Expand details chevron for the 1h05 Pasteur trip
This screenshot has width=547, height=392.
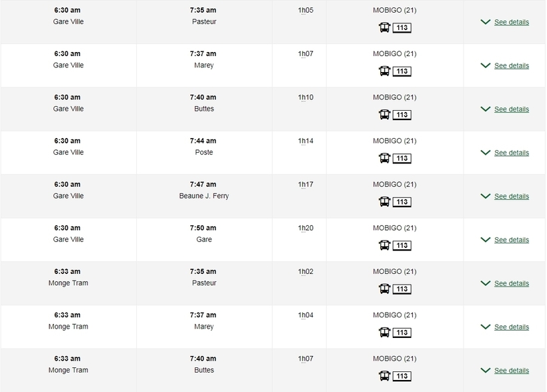485,22
